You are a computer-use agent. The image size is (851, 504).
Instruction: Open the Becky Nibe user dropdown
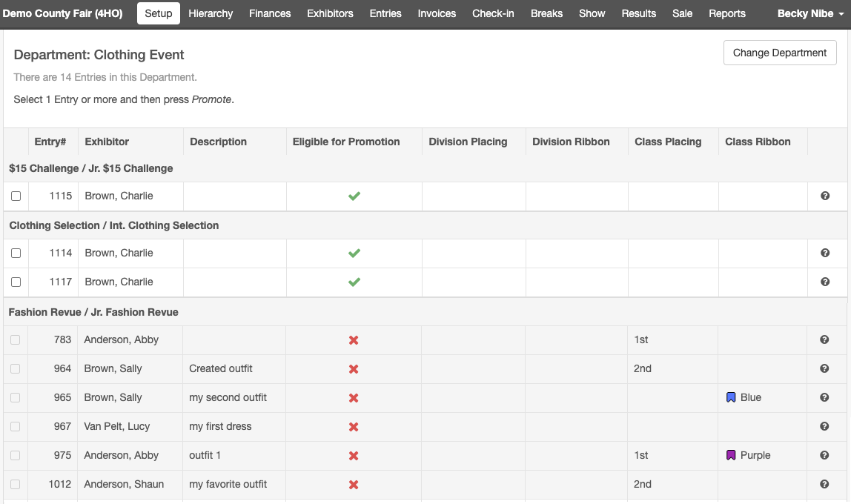click(810, 13)
